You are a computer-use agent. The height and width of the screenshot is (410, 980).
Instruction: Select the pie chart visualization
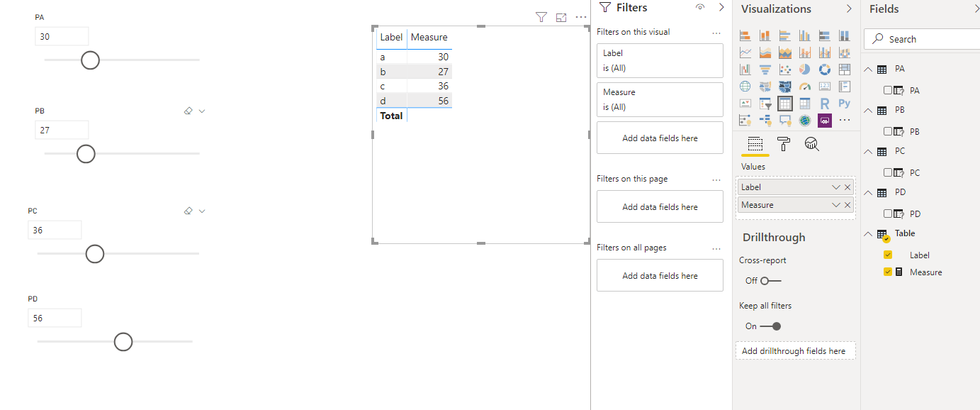click(804, 70)
